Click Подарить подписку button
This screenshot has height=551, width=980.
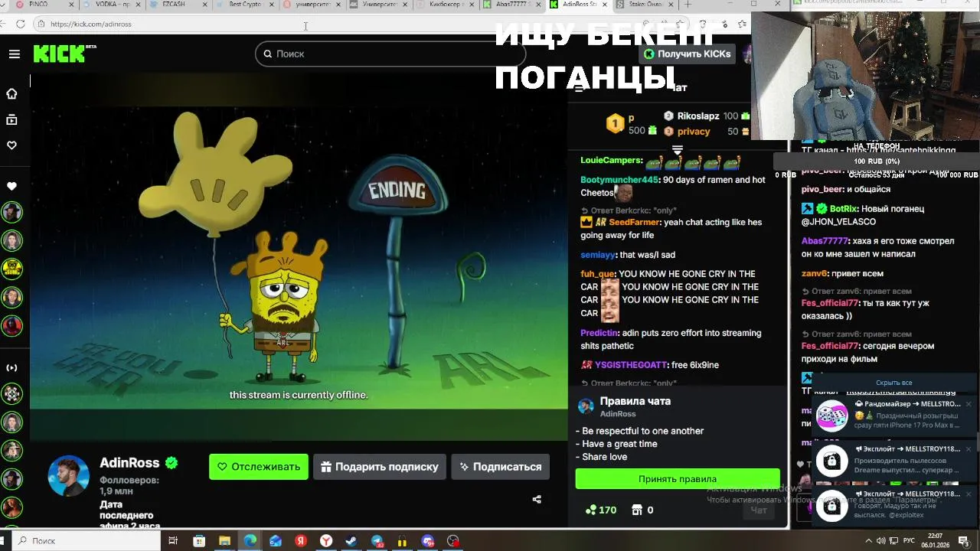380,467
